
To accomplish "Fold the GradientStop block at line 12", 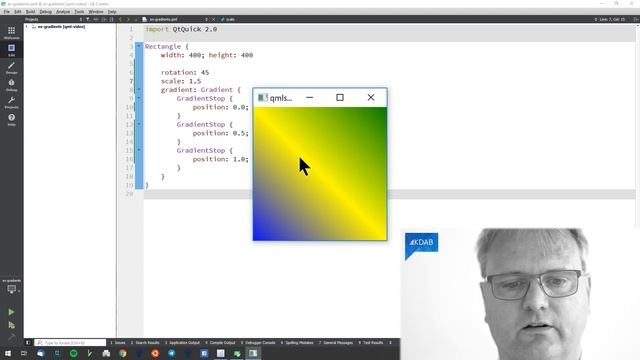I will click(x=139, y=124).
